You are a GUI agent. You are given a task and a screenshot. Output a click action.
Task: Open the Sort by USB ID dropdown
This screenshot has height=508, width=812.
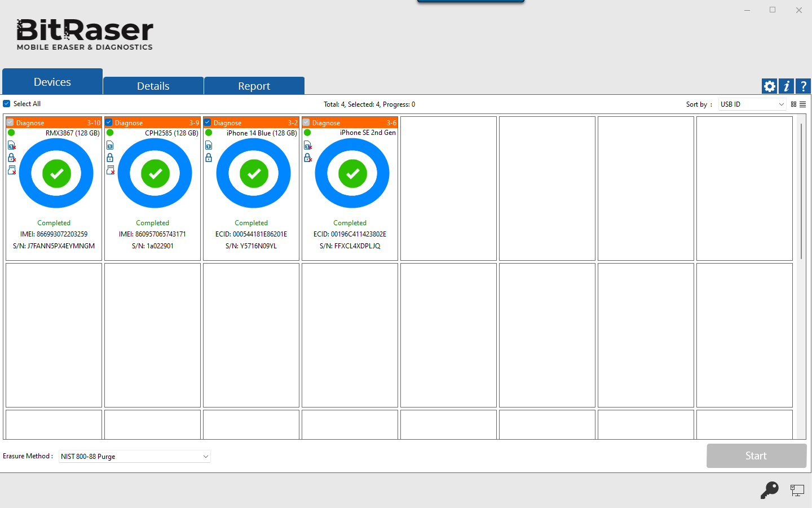tap(752, 104)
